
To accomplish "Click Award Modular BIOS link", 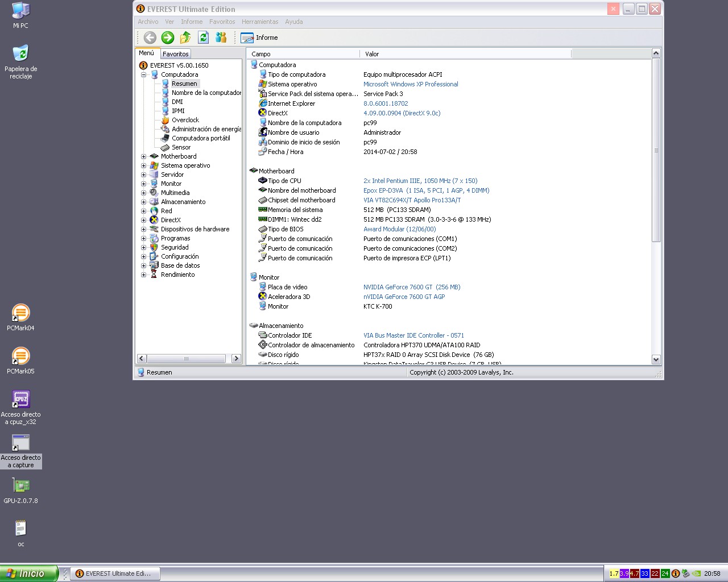I will coord(400,229).
